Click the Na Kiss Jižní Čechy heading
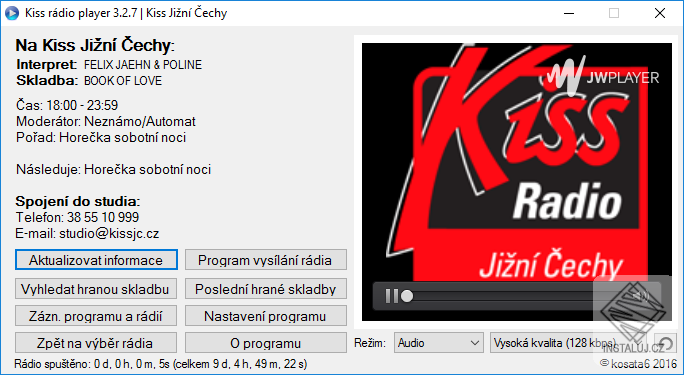684x375 pixels. pos(95,45)
